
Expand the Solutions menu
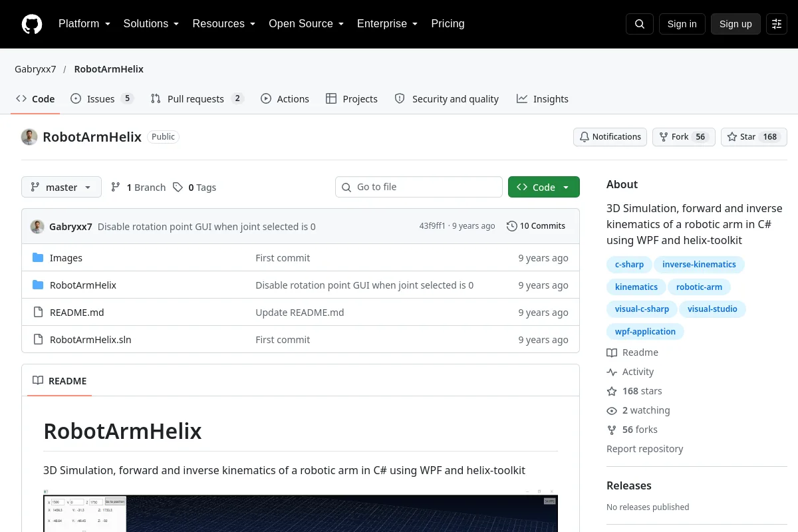pyautogui.click(x=151, y=24)
